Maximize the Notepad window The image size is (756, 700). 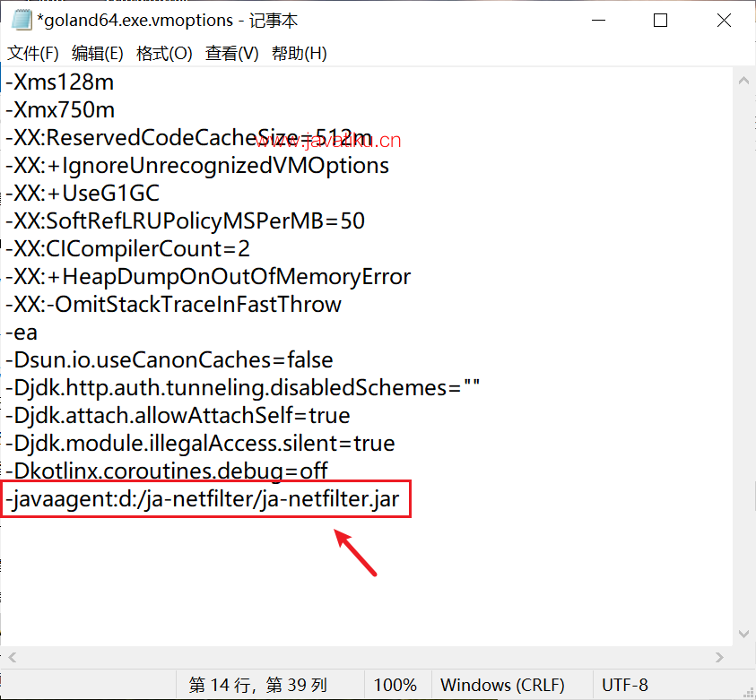[x=660, y=21]
